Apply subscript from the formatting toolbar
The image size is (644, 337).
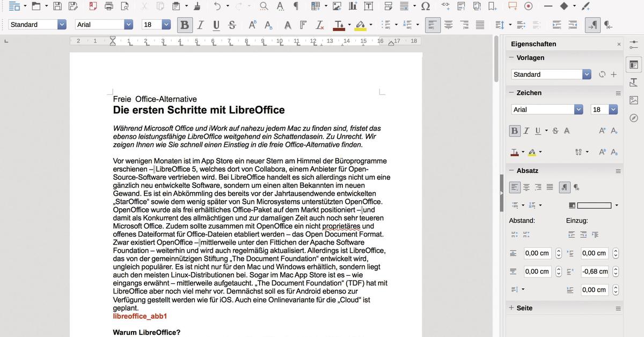tap(268, 25)
